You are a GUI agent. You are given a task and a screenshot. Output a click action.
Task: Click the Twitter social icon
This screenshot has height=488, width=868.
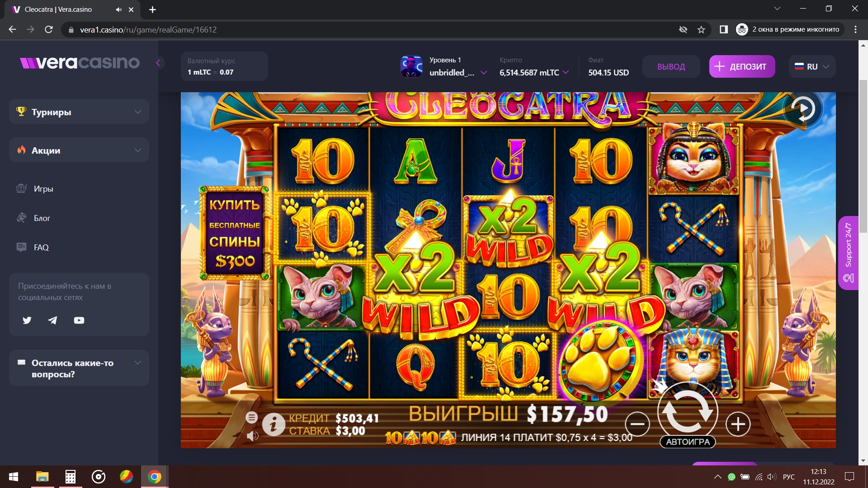click(27, 320)
